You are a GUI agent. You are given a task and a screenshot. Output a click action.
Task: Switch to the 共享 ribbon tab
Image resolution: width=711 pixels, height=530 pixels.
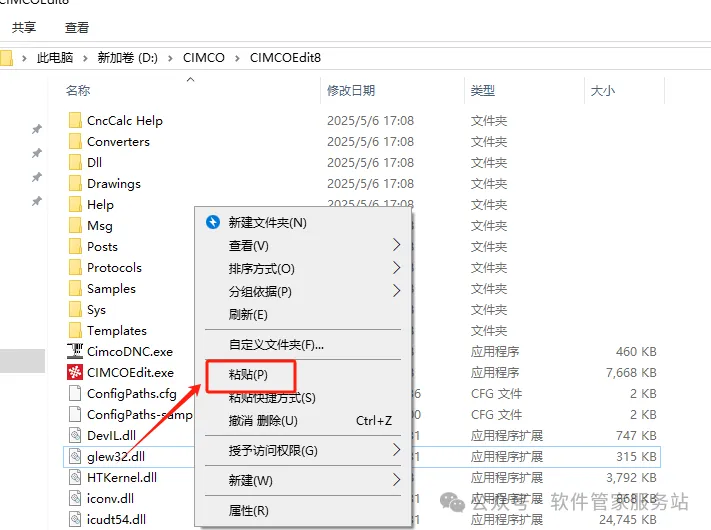[x=24, y=28]
